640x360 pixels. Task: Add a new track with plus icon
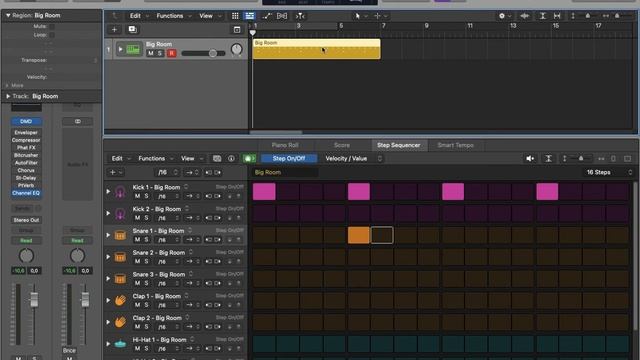(114, 29)
